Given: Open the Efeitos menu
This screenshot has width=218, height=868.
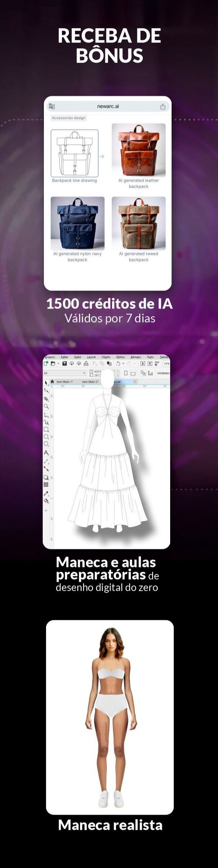Looking at the screenshot, I should point(121,357).
